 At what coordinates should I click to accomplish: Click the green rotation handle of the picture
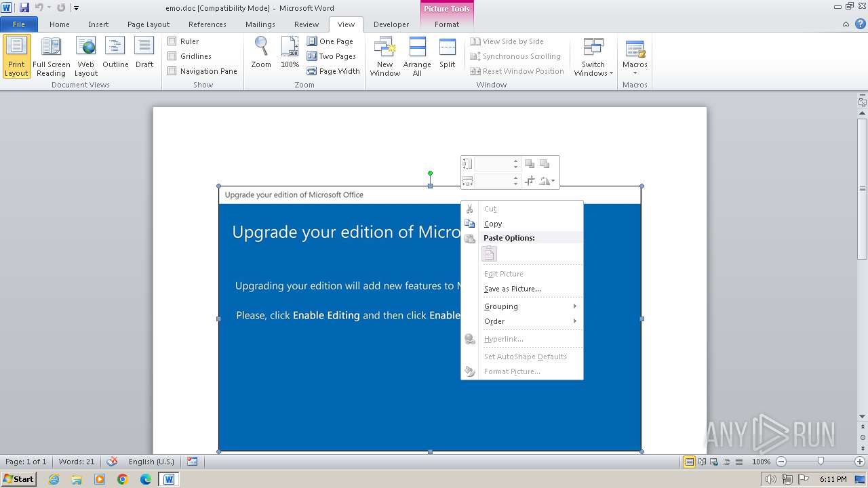[430, 174]
